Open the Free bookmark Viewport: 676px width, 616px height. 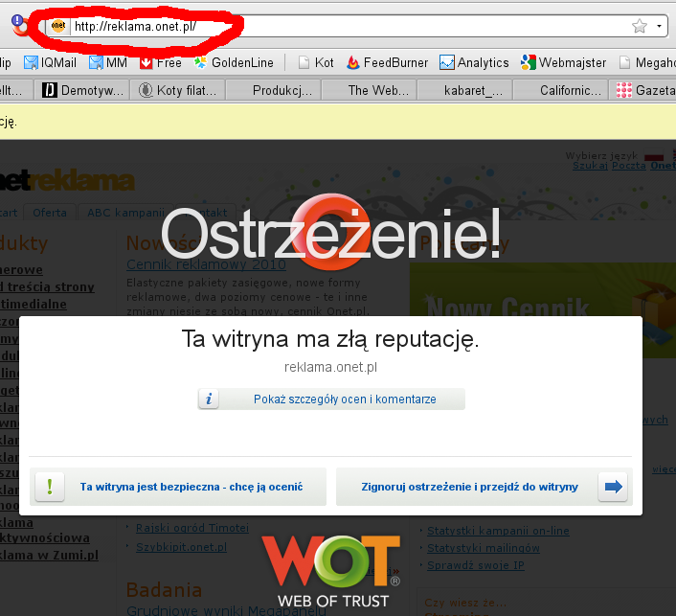(x=160, y=63)
